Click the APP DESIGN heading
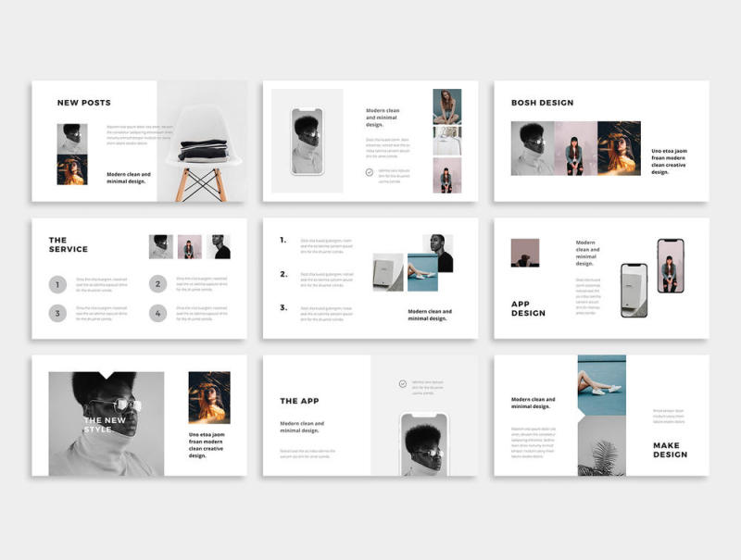 click(x=528, y=308)
